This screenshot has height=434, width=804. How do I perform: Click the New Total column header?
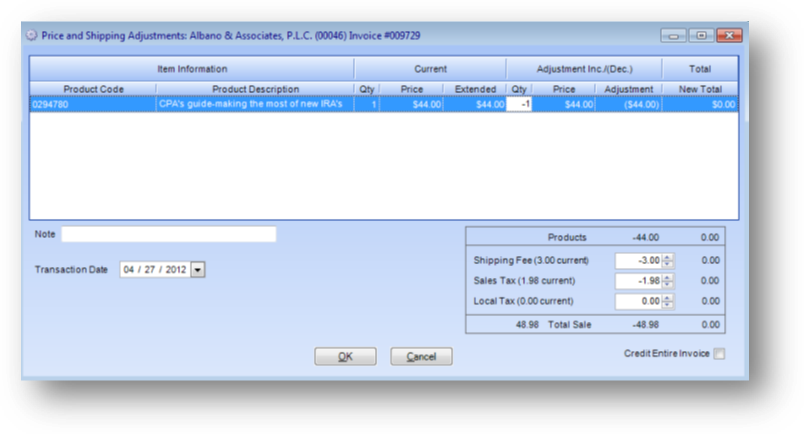coord(700,89)
